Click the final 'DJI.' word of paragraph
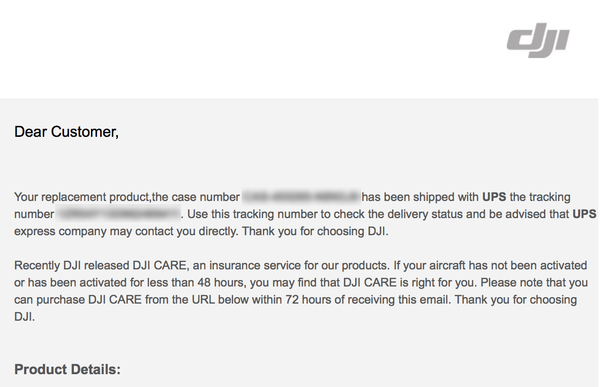The width and height of the screenshot is (600, 387). coord(24,317)
